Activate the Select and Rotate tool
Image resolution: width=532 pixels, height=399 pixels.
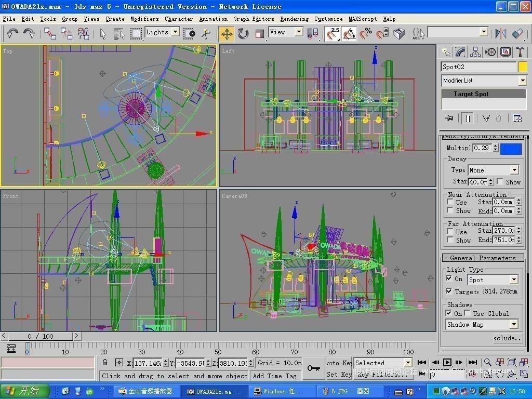coord(243,34)
